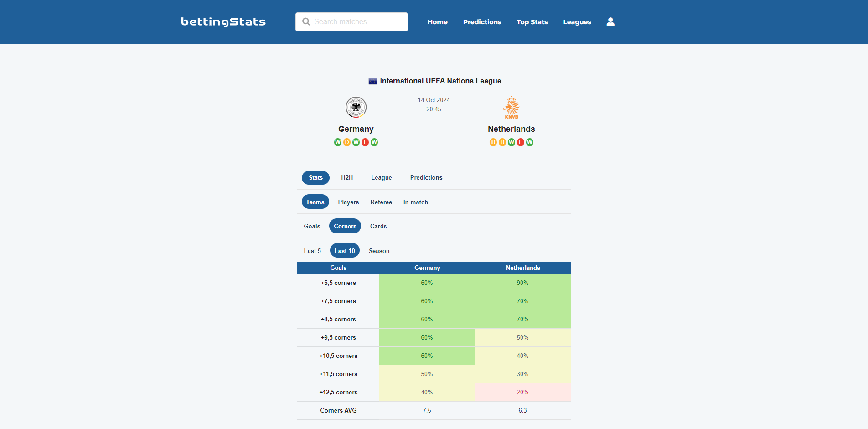Image resolution: width=868 pixels, height=429 pixels.
Task: Click Netherlands' first D form badge
Action: [x=493, y=142]
